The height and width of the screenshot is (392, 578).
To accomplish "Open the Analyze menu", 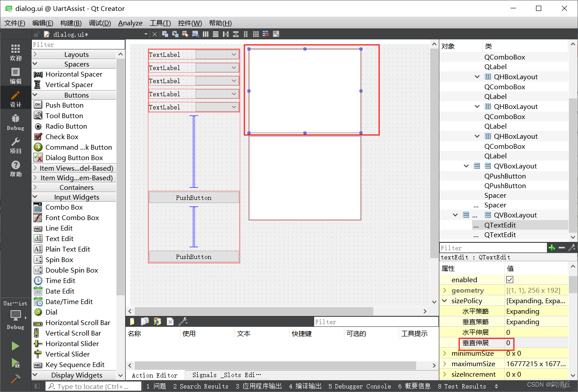I will (x=130, y=23).
